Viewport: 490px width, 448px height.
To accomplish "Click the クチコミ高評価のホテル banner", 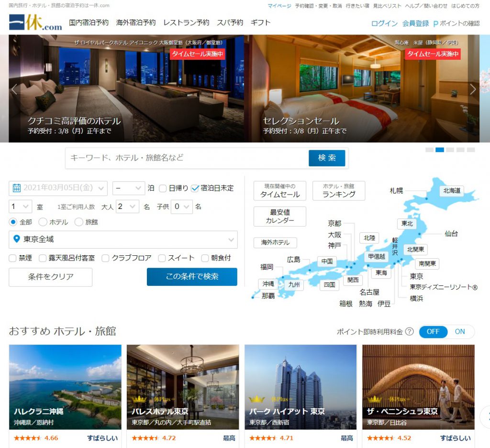I will coord(126,88).
